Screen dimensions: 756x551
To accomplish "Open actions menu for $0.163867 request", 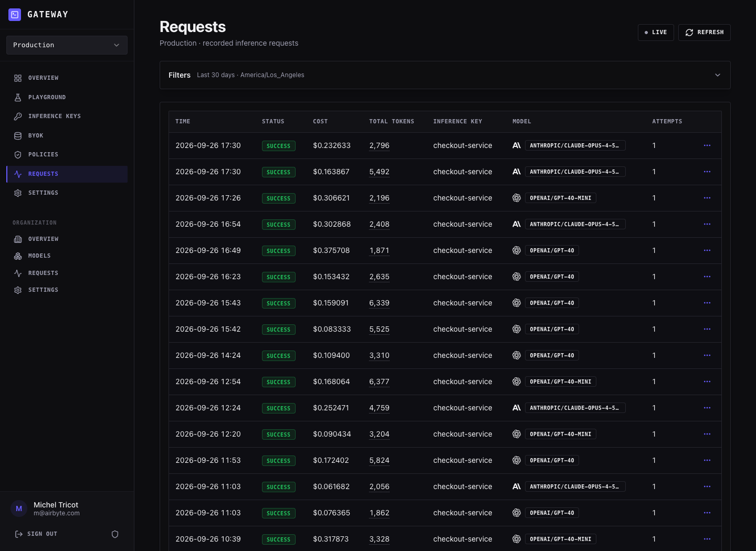I will [707, 172].
